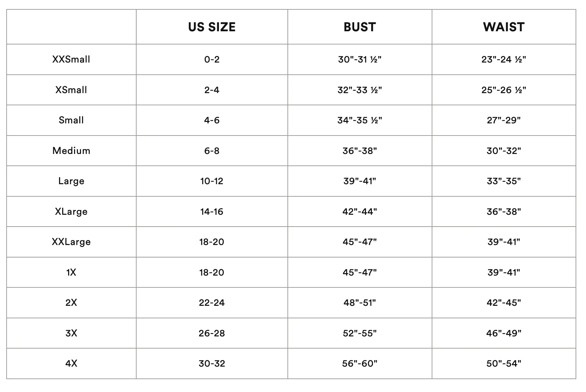This screenshot has width=586, height=392.
Task: Select the XXSmall row label
Action: pyautogui.click(x=71, y=59)
